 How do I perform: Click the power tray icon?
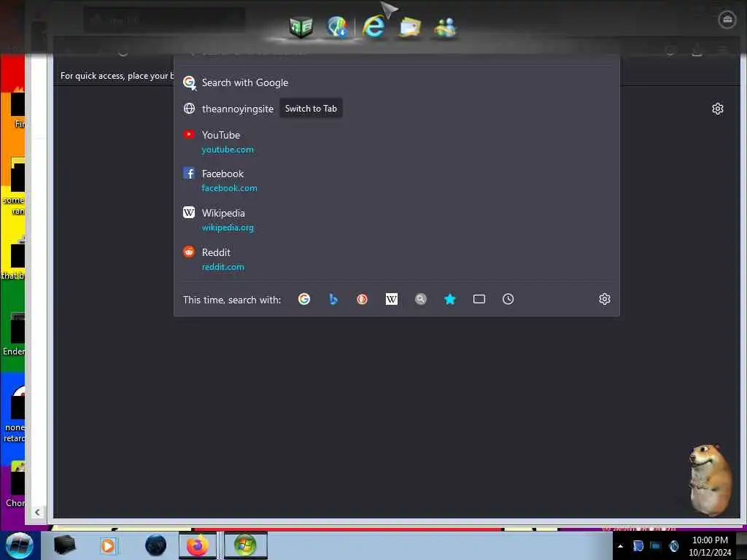coord(673,546)
